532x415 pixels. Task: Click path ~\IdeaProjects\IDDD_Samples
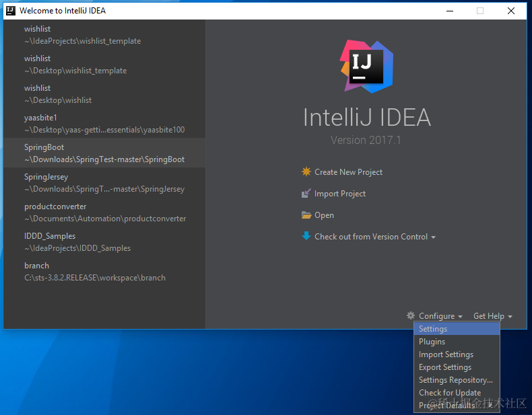77,248
